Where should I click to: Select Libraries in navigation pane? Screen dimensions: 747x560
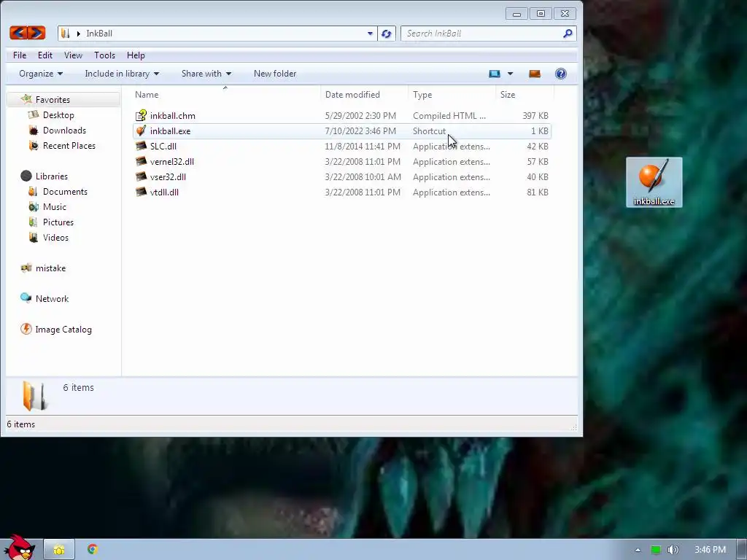(x=52, y=176)
